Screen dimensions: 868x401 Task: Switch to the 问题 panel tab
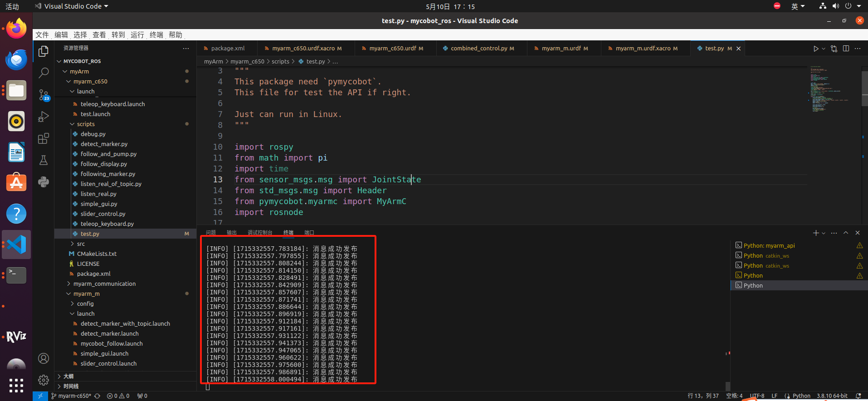pos(211,232)
